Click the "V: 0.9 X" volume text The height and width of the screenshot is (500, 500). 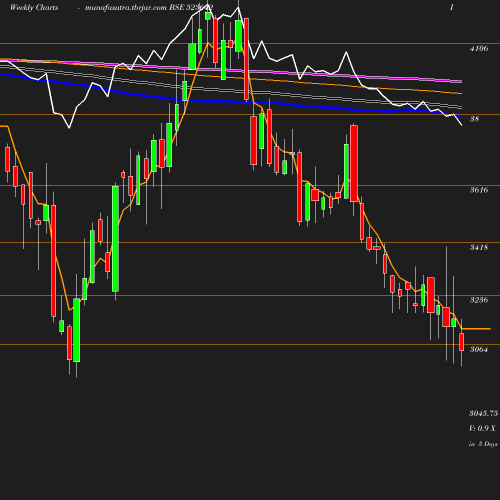point(482,428)
